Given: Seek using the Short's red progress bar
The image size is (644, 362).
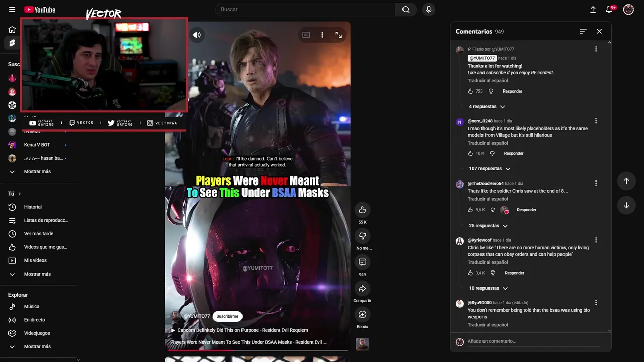Looking at the screenshot, I should tap(257, 350).
